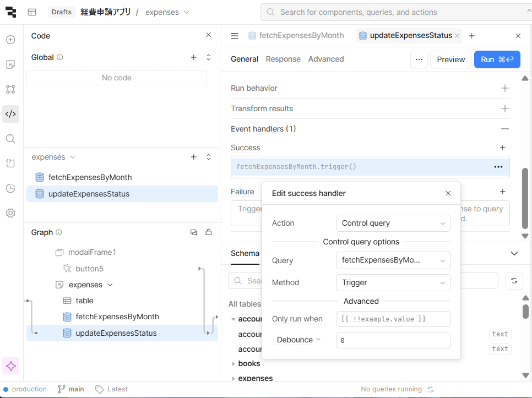Open the settings gear in left sidebar

pyautogui.click(x=10, y=213)
